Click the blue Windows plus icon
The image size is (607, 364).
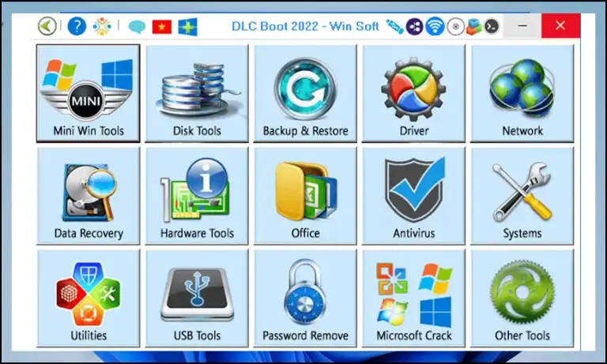click(x=188, y=27)
